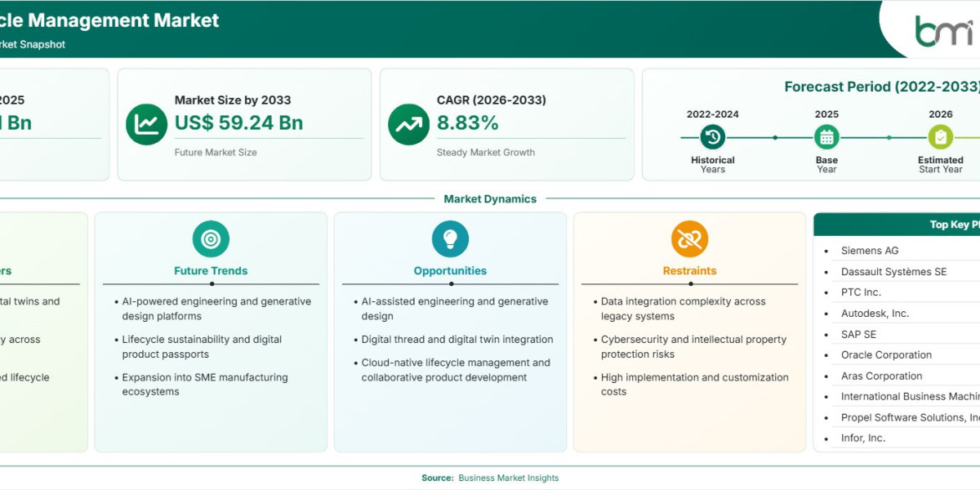Click the Market Snapshot subtitle
The image size is (980, 490).
(33, 44)
